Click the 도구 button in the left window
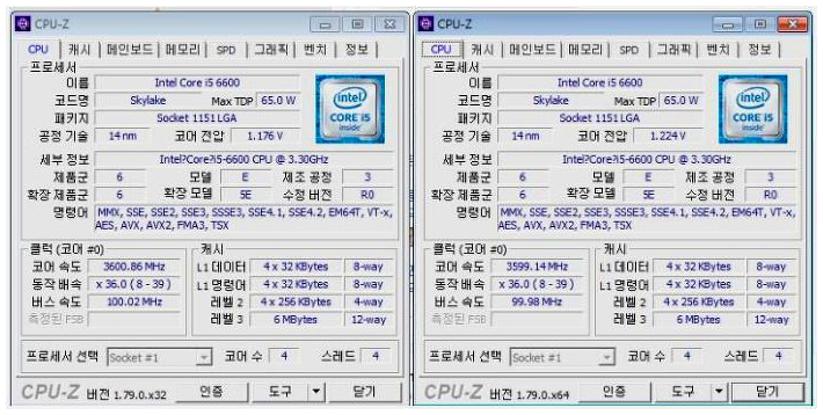 (280, 391)
